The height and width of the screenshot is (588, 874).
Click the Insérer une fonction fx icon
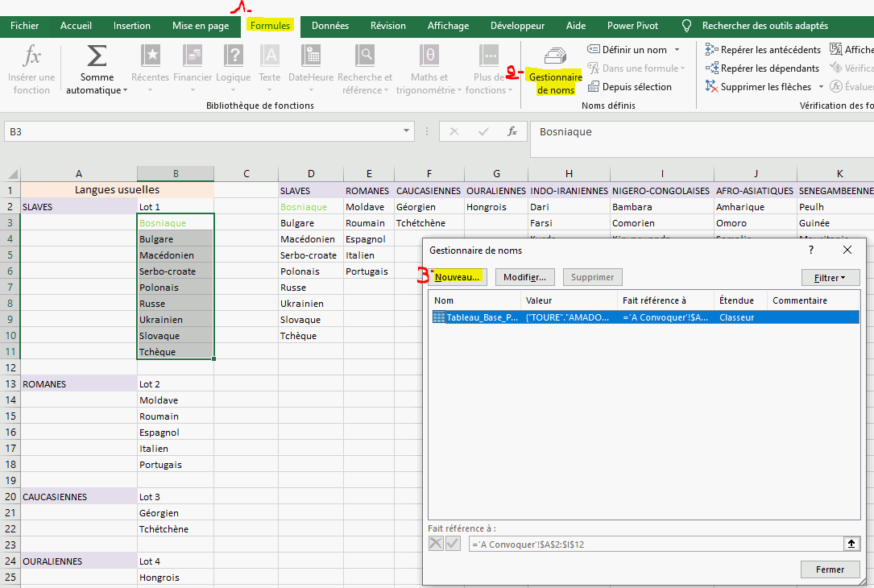point(31,56)
